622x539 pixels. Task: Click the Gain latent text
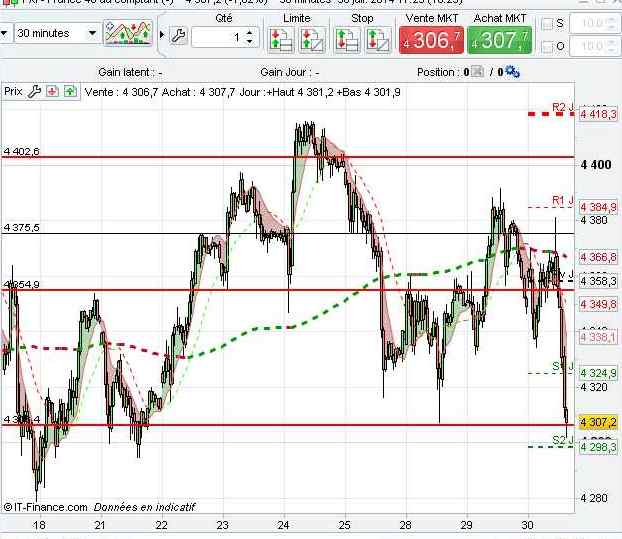tap(130, 72)
